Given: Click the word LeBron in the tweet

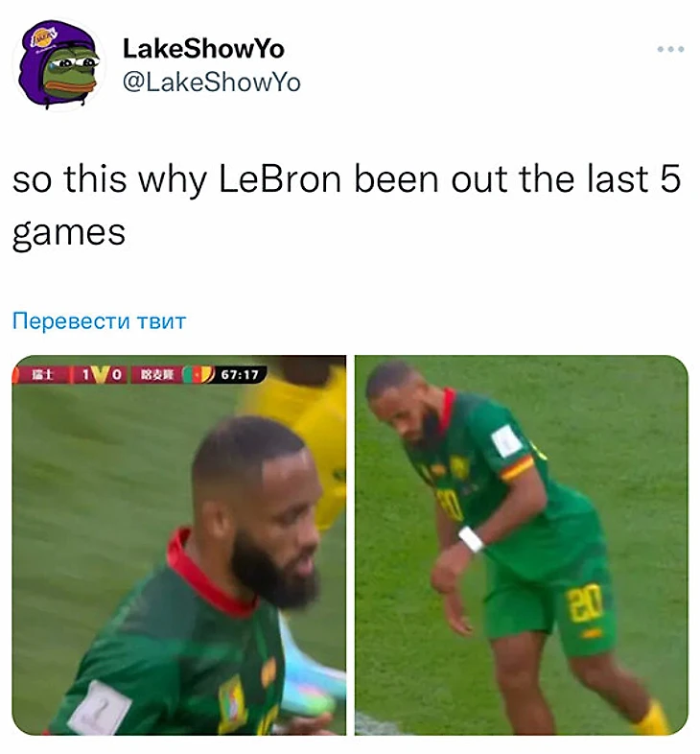Looking at the screenshot, I should (280, 178).
